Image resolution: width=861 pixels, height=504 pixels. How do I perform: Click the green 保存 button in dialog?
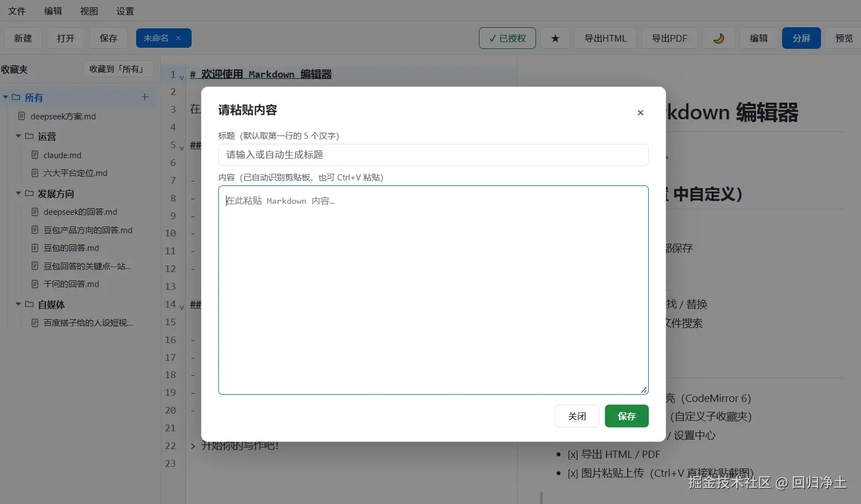click(x=627, y=416)
